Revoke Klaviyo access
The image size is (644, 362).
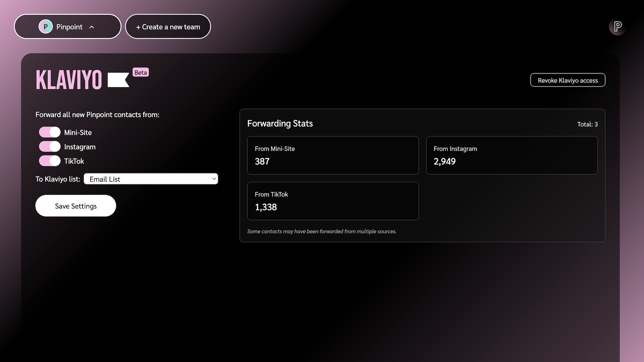point(568,80)
